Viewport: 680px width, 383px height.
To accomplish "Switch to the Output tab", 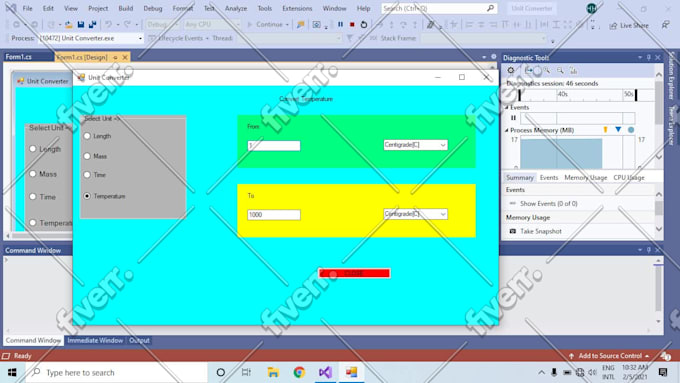I will click(139, 340).
